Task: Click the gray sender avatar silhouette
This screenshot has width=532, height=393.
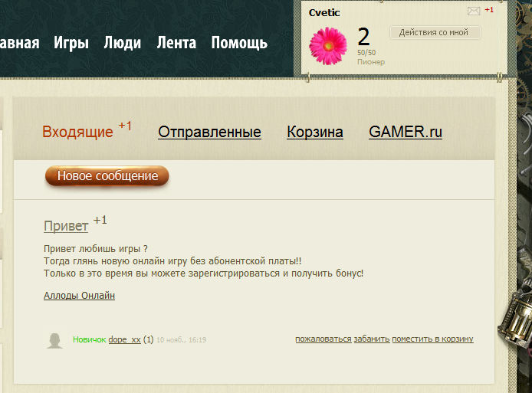Action: point(54,340)
